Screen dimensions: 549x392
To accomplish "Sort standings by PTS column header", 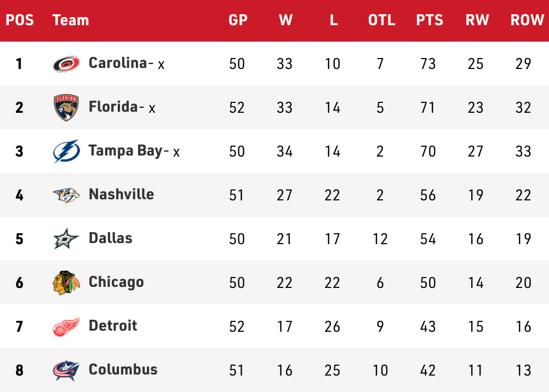I will (x=429, y=20).
